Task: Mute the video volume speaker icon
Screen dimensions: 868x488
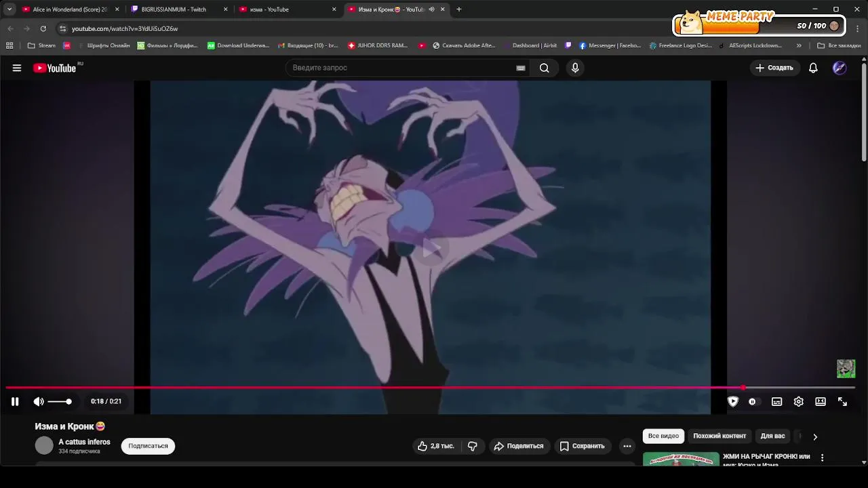Action: tap(39, 401)
